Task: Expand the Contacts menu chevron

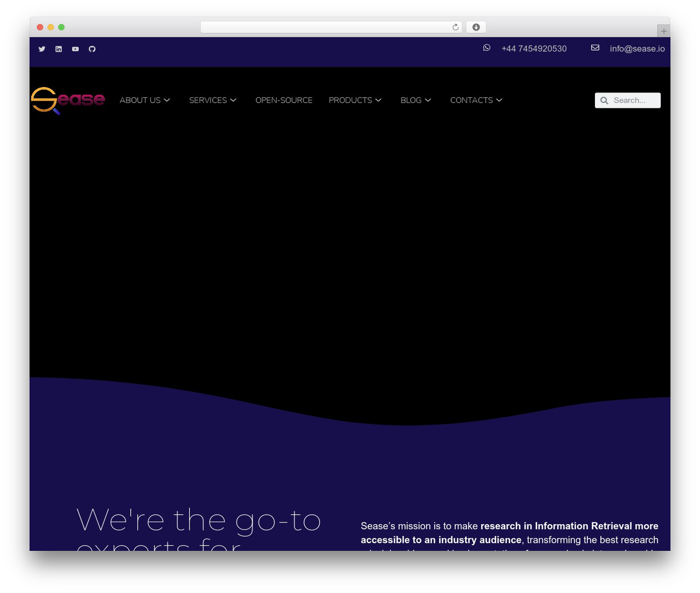Action: pyautogui.click(x=499, y=100)
